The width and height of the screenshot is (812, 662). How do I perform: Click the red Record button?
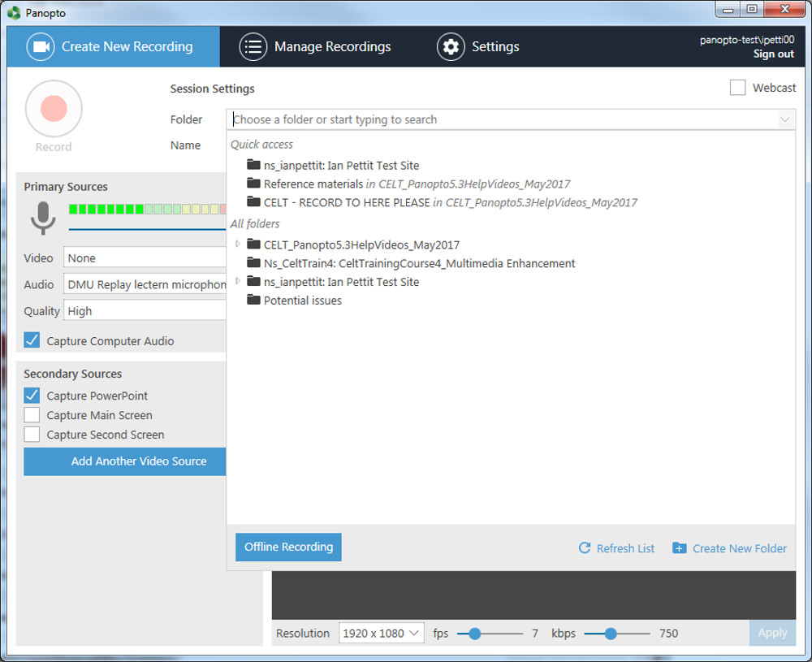54,108
